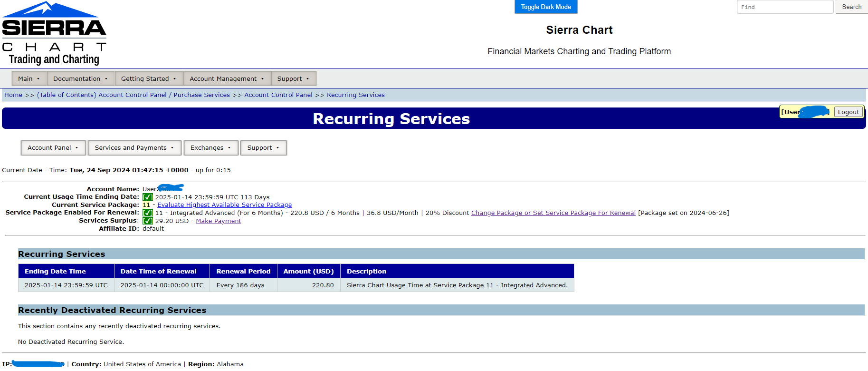
Task: Click the Ending Date Time column header
Action: pyautogui.click(x=66, y=271)
